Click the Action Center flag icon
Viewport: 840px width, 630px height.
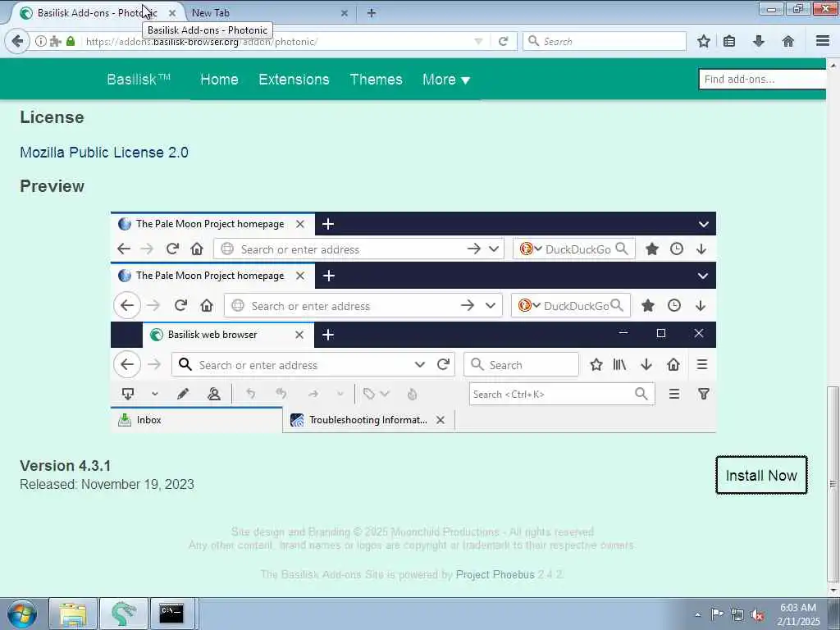click(x=717, y=614)
